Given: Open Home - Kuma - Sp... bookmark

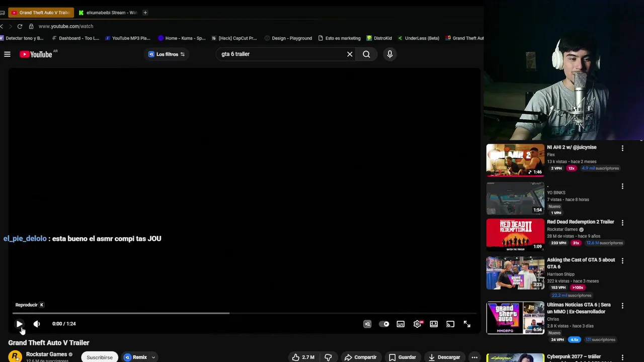Looking at the screenshot, I should [x=182, y=38].
